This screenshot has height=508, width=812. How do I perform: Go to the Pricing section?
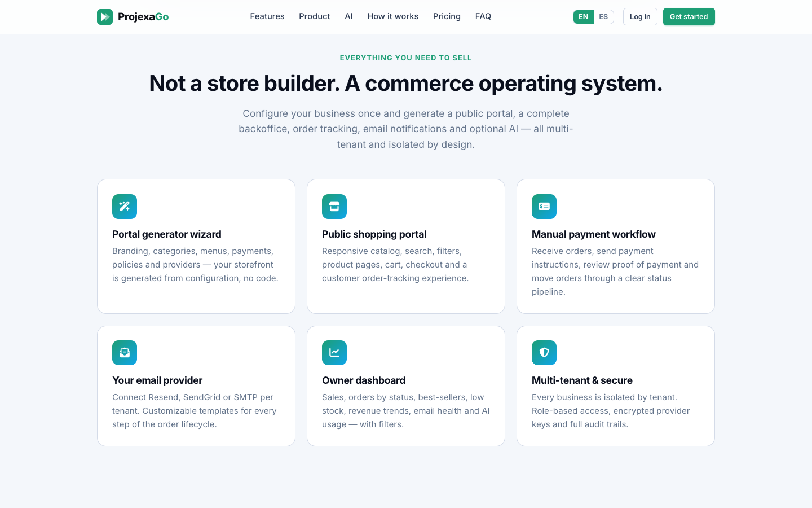(x=447, y=16)
